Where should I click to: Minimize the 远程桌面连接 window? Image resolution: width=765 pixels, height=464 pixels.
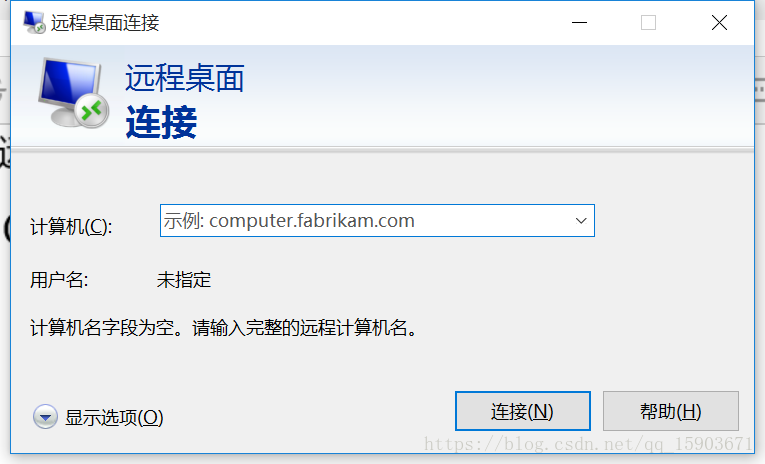coord(579,22)
